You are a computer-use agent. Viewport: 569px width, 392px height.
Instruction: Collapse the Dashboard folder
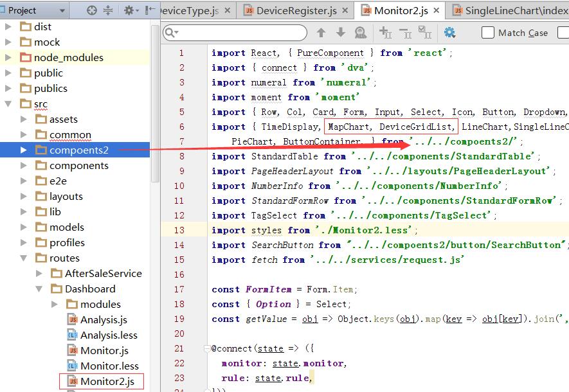point(39,289)
